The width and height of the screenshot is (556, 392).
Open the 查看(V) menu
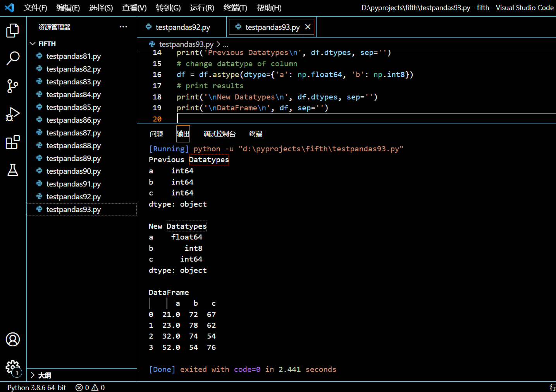point(134,8)
